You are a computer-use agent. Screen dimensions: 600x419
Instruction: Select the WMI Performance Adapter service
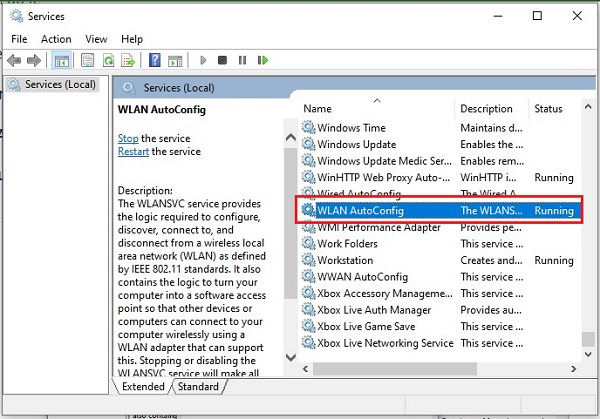click(x=440, y=227)
